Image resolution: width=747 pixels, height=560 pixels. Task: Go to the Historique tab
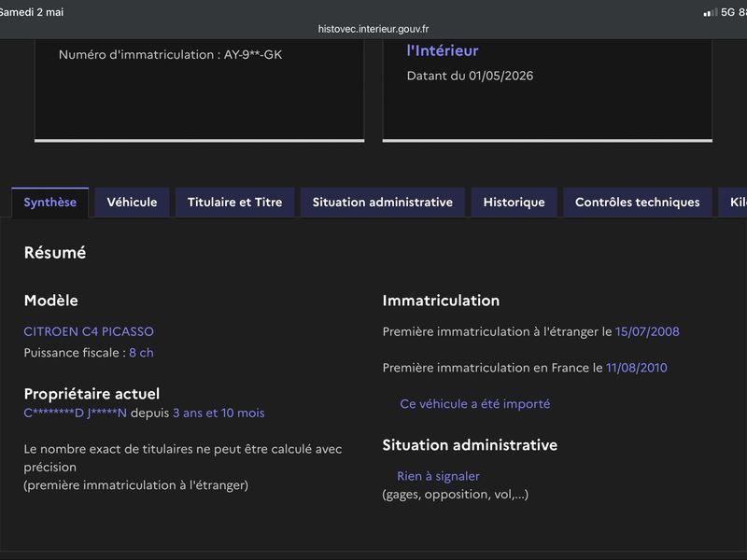514,203
